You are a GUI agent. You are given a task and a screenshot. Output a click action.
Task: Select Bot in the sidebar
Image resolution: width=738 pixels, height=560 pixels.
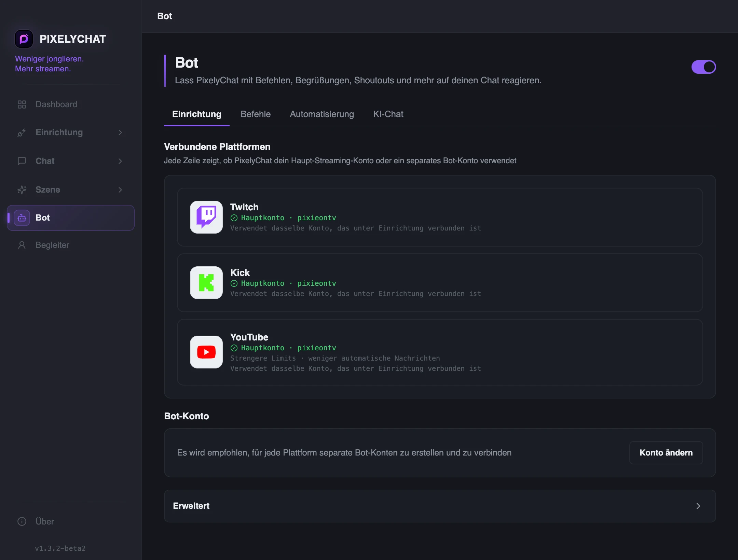[71, 218]
